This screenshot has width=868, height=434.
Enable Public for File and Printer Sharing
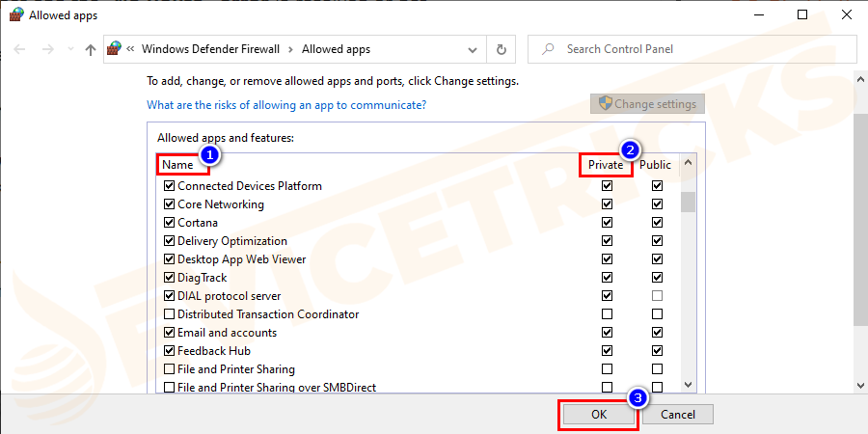[x=657, y=369]
